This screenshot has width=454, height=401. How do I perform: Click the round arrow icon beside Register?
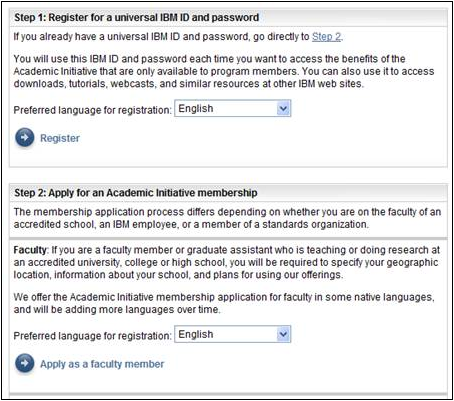[x=25, y=137]
